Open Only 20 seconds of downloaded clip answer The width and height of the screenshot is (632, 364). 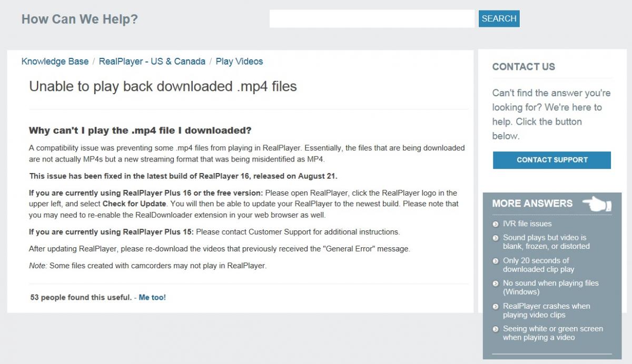click(x=538, y=265)
